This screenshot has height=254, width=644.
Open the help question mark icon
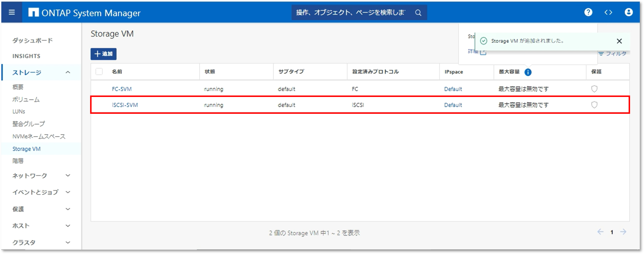pyautogui.click(x=588, y=12)
